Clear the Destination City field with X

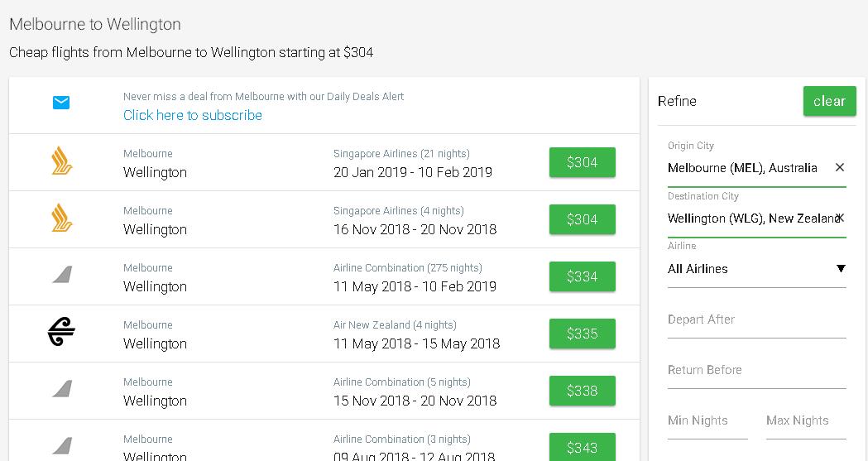(840, 218)
